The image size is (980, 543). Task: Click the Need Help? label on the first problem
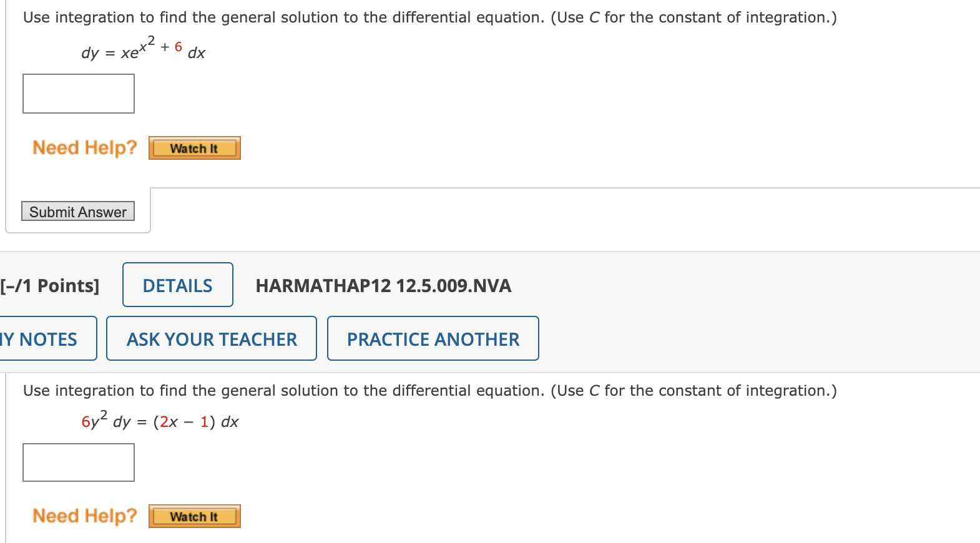coord(84,148)
